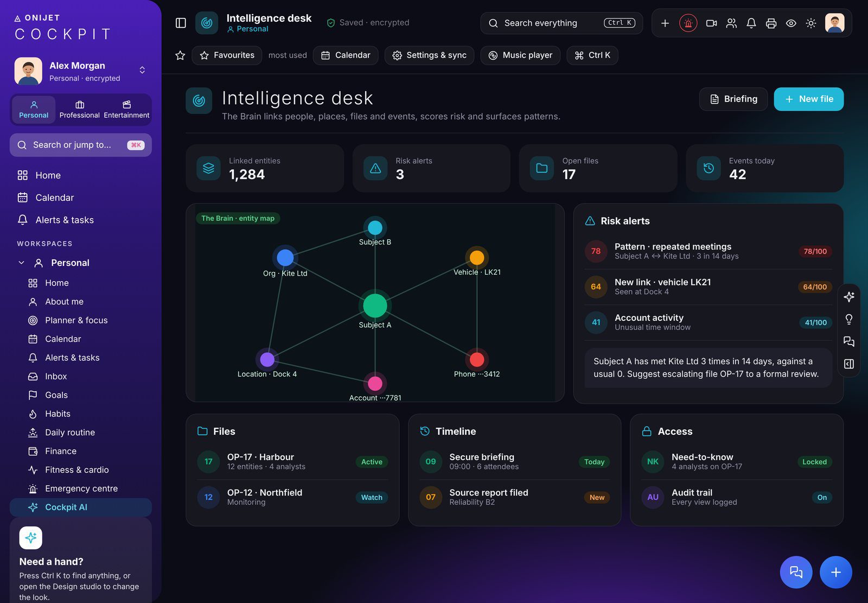Viewport: 868px width, 603px height.
Task: Create a New file
Action: point(809,99)
